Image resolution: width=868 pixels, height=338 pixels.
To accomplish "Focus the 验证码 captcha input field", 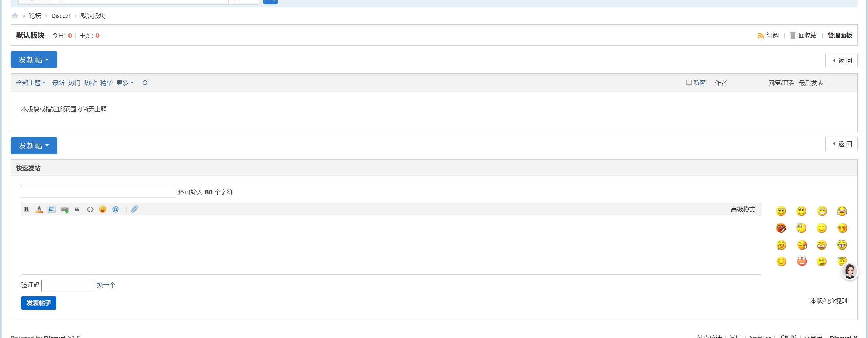I will (x=68, y=285).
